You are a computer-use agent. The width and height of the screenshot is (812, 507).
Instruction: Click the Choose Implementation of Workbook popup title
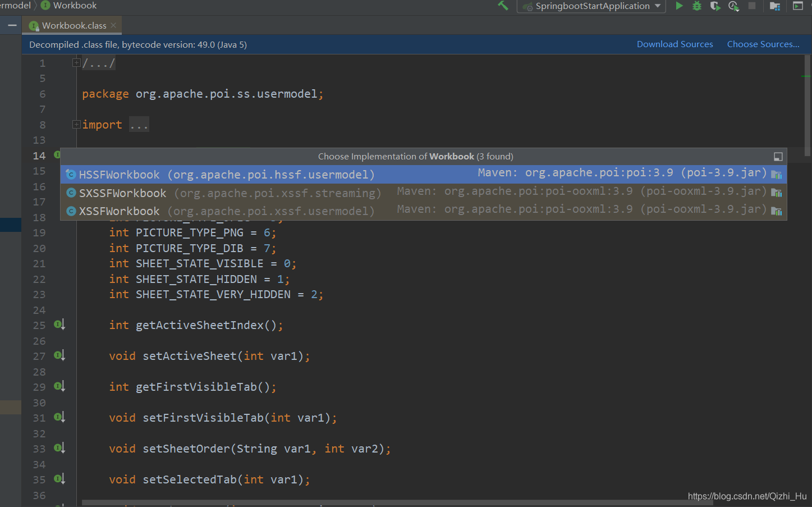coord(416,157)
